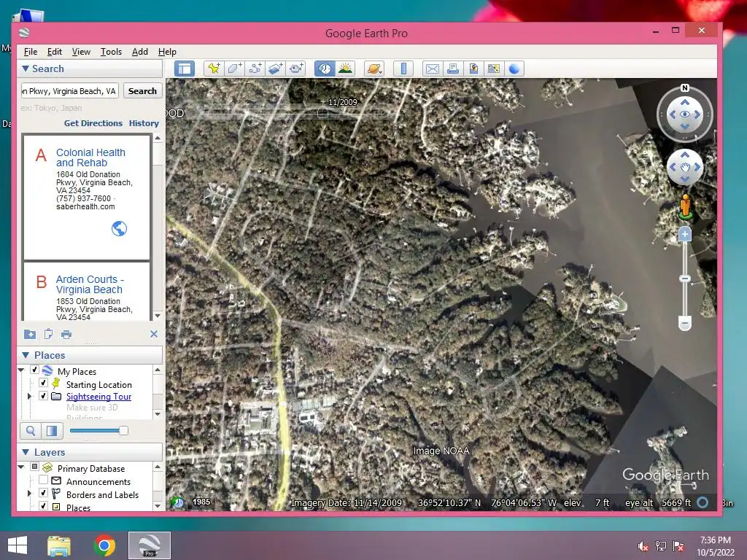Open the ruler measurement tool

[403, 69]
